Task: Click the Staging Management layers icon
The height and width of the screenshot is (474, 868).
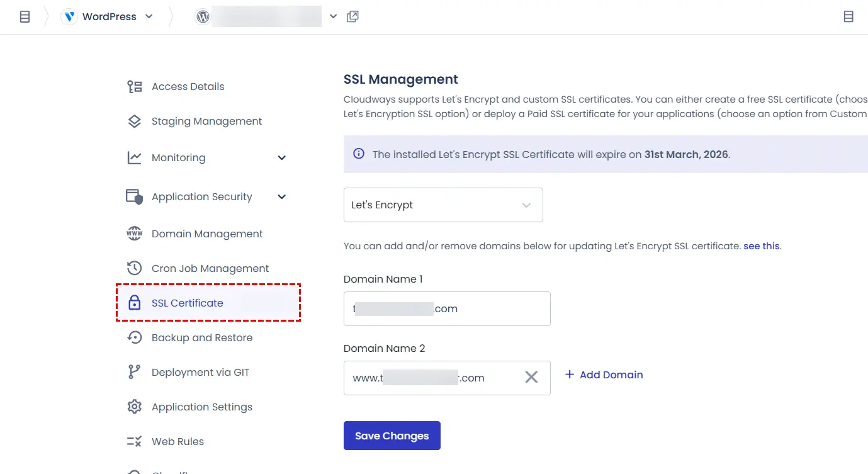Action: (135, 121)
